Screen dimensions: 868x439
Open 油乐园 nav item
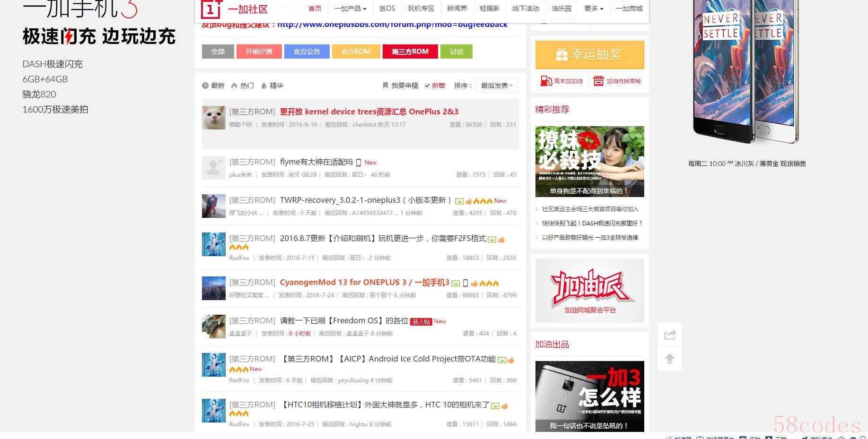[561, 9]
